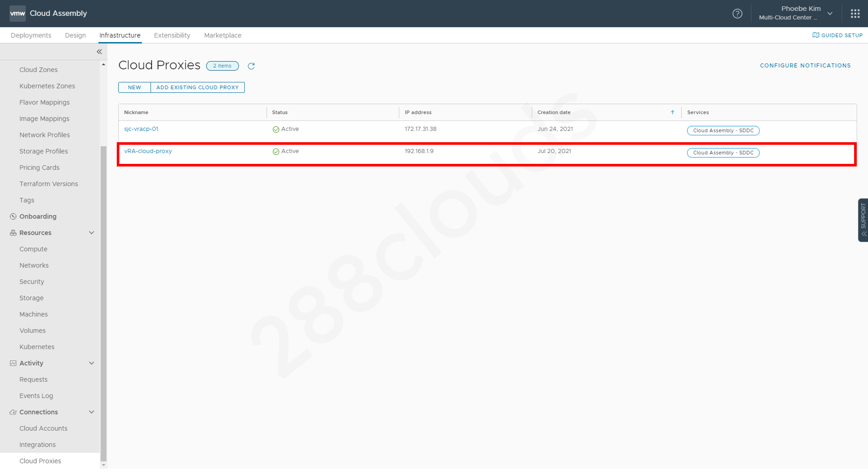This screenshot has height=473, width=868.
Task: Open the Marketplace tab
Action: (x=223, y=35)
